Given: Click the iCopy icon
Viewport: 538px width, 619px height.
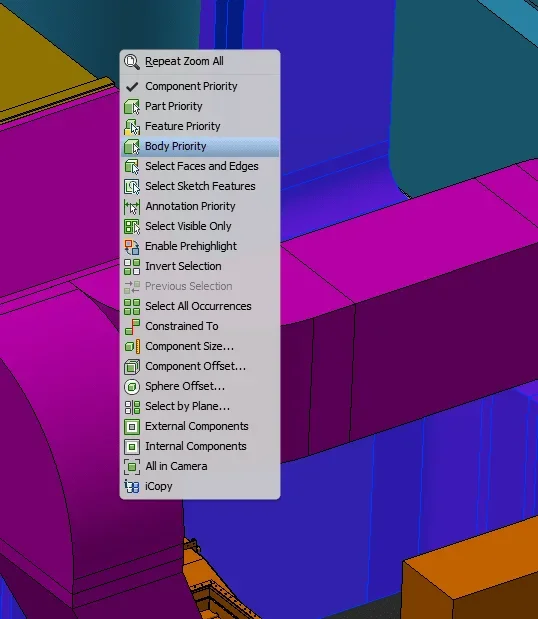Looking at the screenshot, I should [132, 486].
